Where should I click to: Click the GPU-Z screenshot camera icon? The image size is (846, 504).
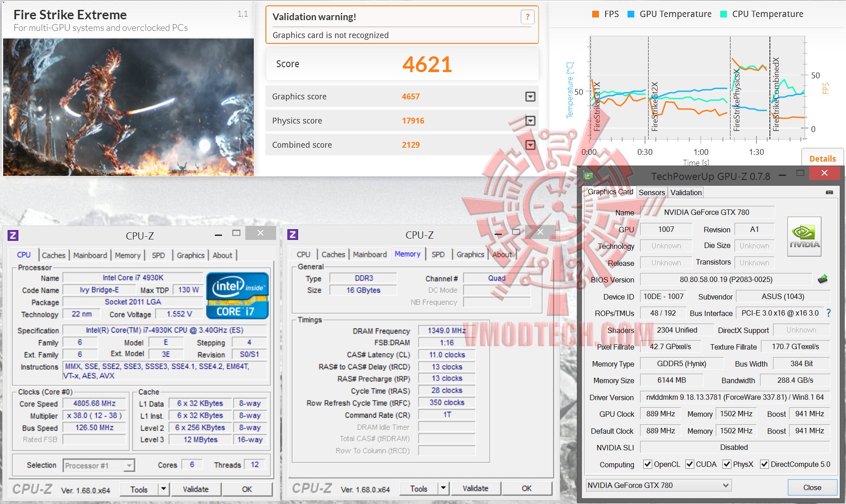coord(829,192)
